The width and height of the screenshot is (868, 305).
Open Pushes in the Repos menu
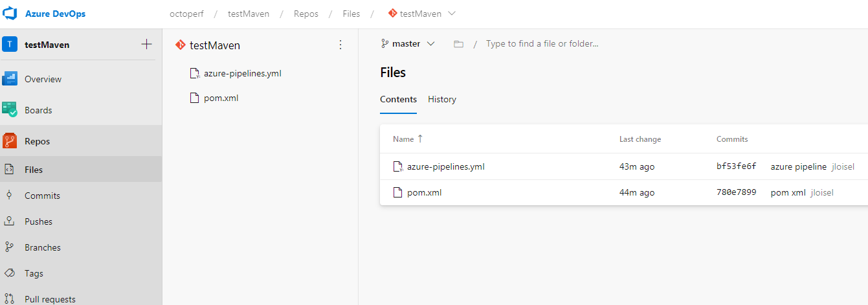point(38,221)
